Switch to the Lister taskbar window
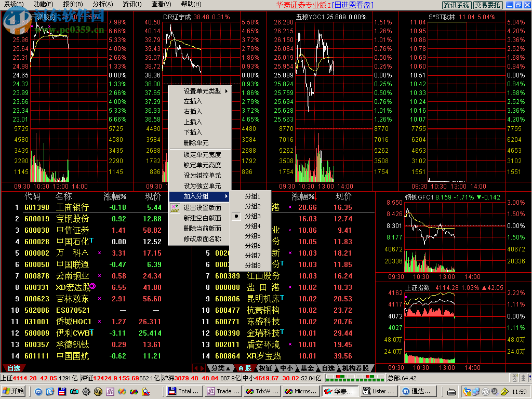The width and height of the screenshot is (532, 399). 378,391
